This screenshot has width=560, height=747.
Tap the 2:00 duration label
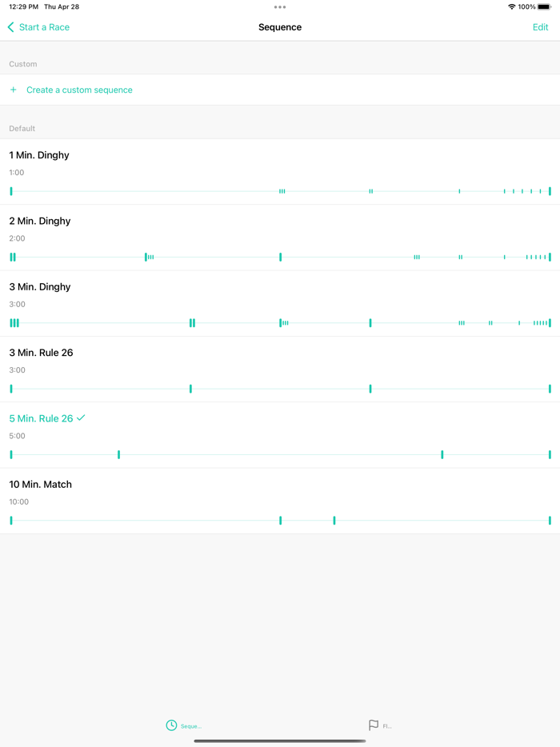[17, 238]
